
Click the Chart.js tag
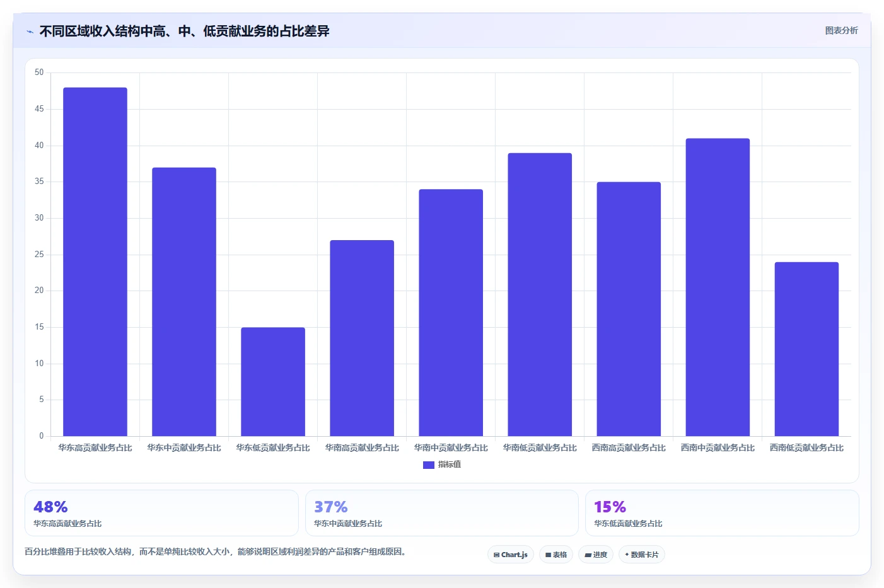(x=511, y=555)
